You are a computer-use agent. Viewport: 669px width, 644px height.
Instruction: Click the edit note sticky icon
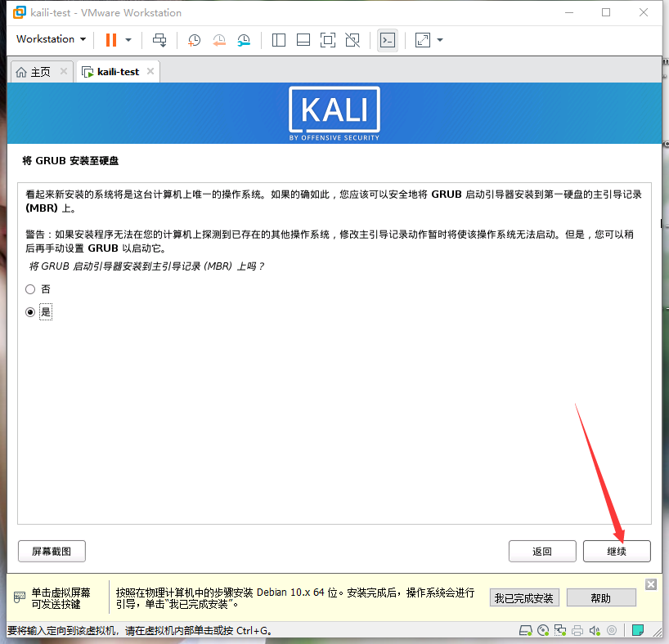pos(638,629)
